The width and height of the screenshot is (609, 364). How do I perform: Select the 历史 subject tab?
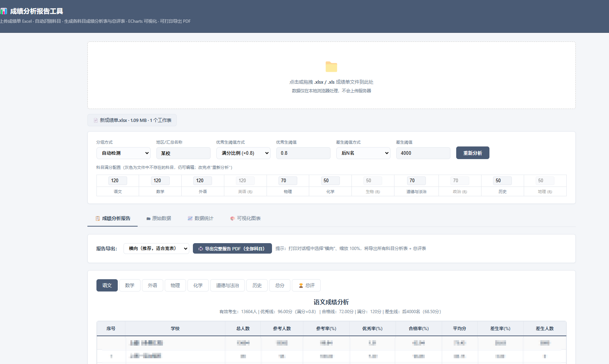(257, 285)
